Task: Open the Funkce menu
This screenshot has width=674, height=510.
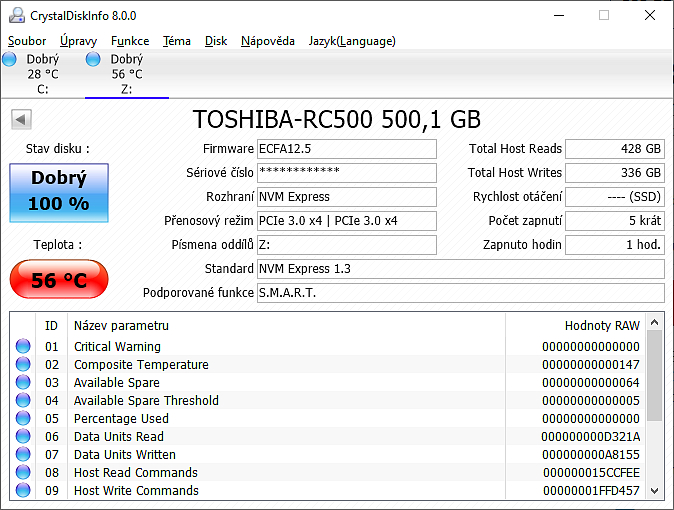Action: [130, 41]
